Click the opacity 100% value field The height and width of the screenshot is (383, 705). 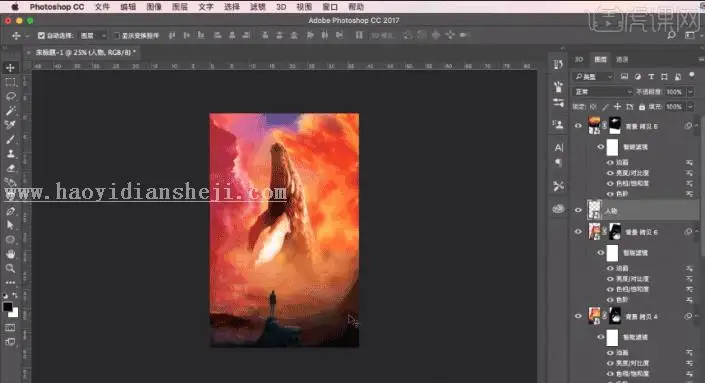coord(674,92)
